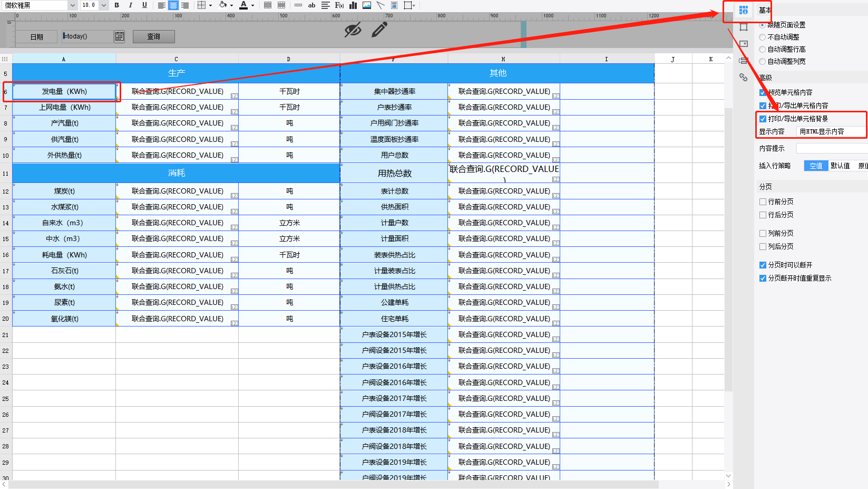Click the 查询 query button
The height and width of the screenshot is (489, 868).
click(153, 36)
